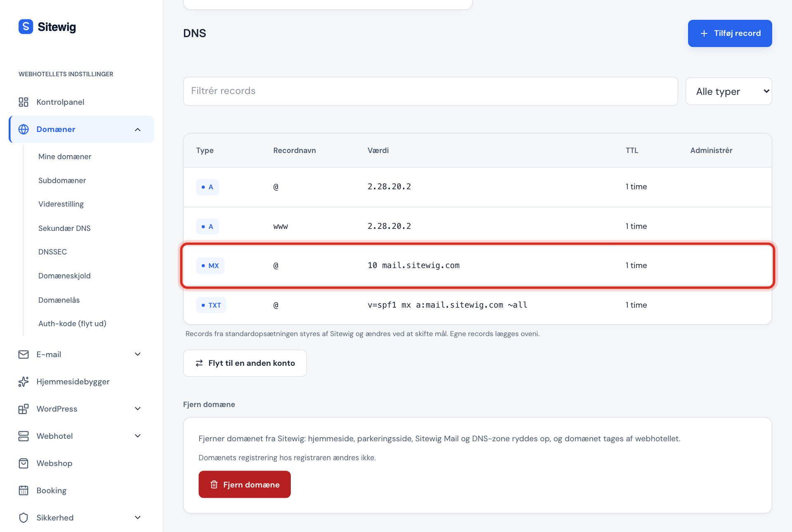The height and width of the screenshot is (532, 792).
Task: Open the Alle typer dropdown
Action: coord(728,91)
